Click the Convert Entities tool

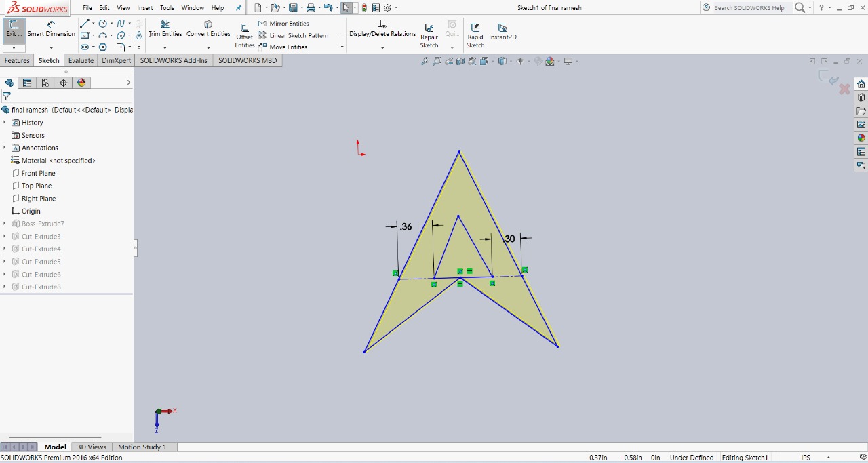pyautogui.click(x=208, y=29)
